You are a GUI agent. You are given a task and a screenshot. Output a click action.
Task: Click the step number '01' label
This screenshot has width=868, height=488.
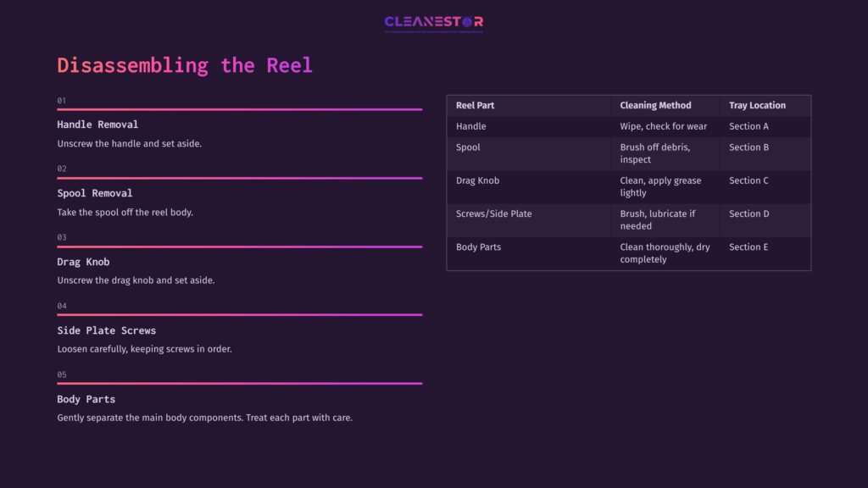click(x=62, y=101)
